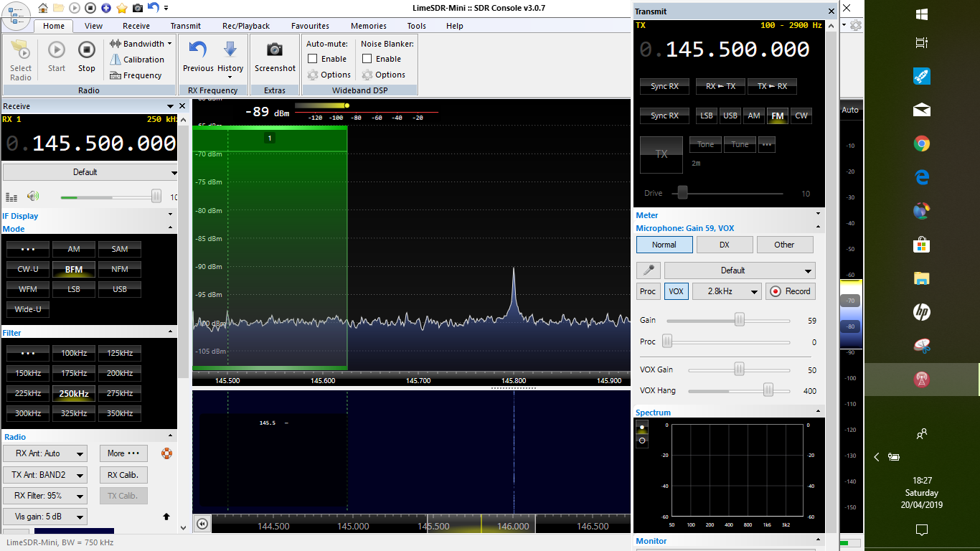Select the 100kHz filter
This screenshot has height=551, width=980.
[x=74, y=353]
